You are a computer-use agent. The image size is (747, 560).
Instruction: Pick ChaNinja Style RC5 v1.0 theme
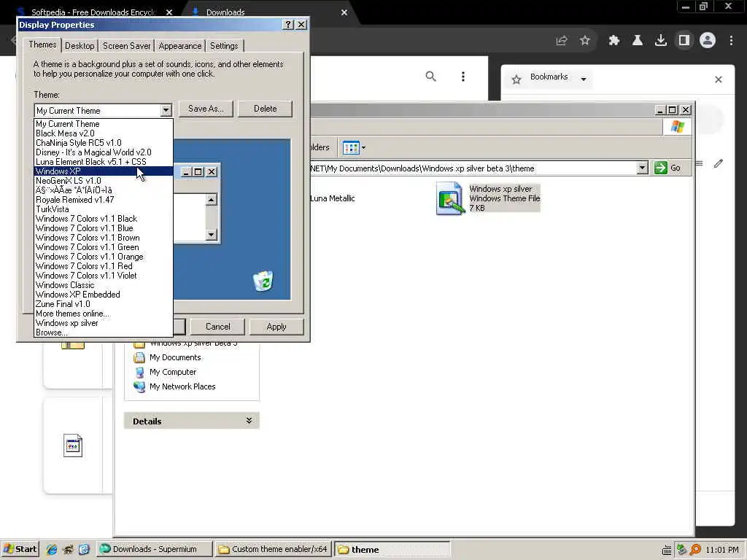[x=104, y=143]
